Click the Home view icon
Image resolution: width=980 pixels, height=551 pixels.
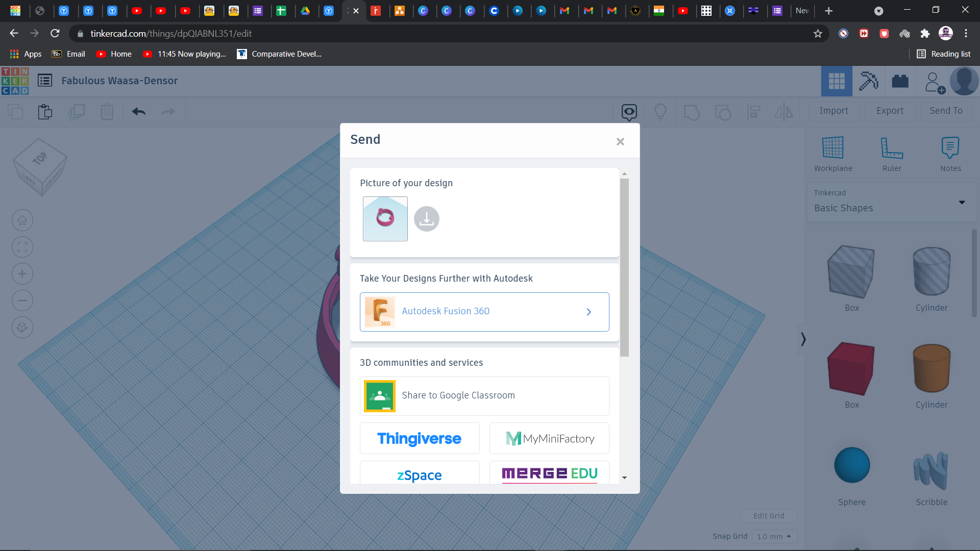(x=22, y=220)
